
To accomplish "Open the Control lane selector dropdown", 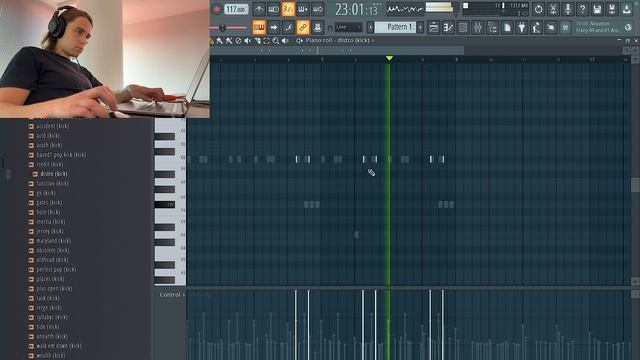I will (172, 295).
